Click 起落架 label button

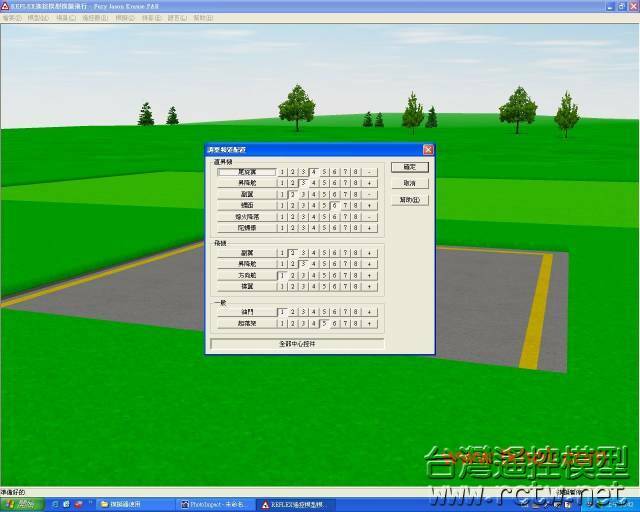[x=247, y=323]
